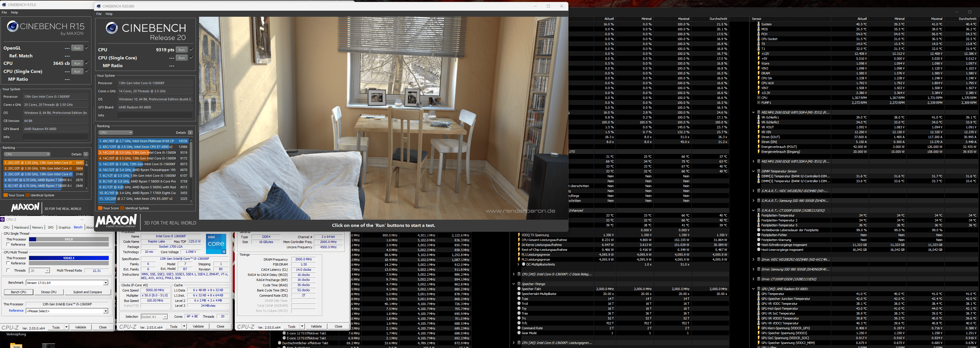Switch to SPD tab in CPU-Z

click(x=50, y=227)
